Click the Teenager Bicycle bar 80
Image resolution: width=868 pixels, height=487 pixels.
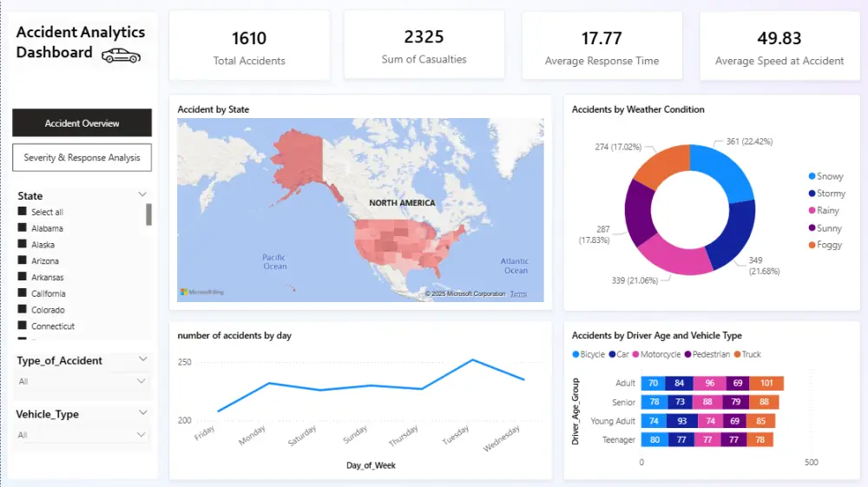[654, 440]
